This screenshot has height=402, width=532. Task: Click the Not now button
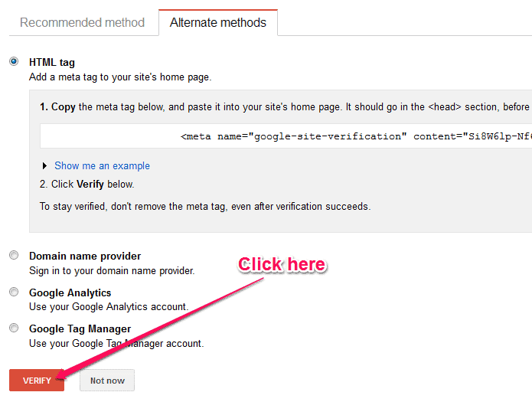click(x=107, y=381)
